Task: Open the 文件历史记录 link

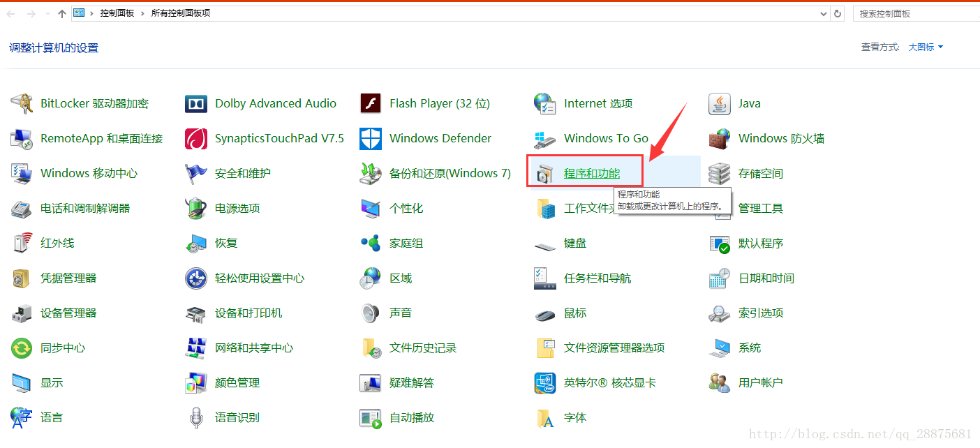Action: pyautogui.click(x=423, y=348)
